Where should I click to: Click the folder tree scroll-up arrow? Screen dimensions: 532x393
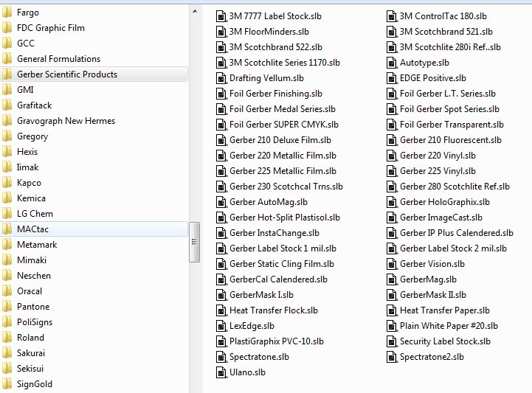coord(195,11)
